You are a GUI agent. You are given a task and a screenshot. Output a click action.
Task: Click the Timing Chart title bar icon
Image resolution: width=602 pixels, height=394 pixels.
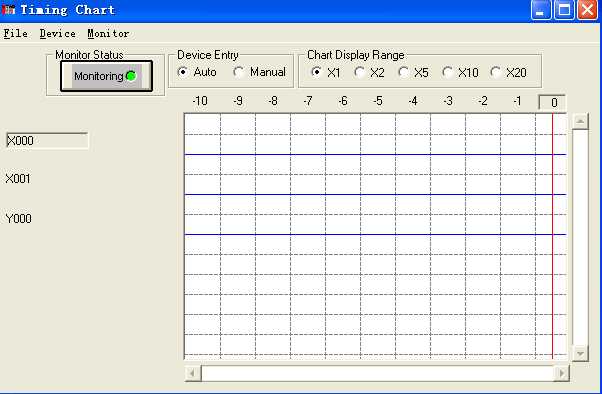[8, 10]
